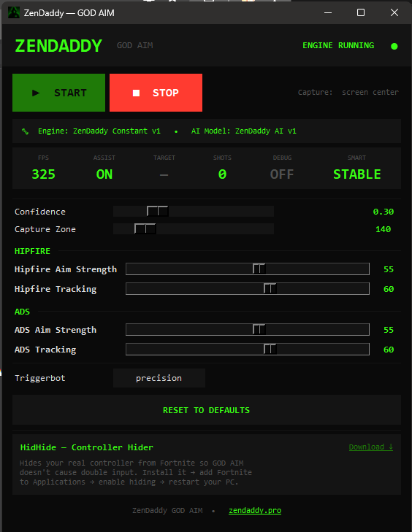
Task: Click the red STOP button
Action: click(156, 93)
